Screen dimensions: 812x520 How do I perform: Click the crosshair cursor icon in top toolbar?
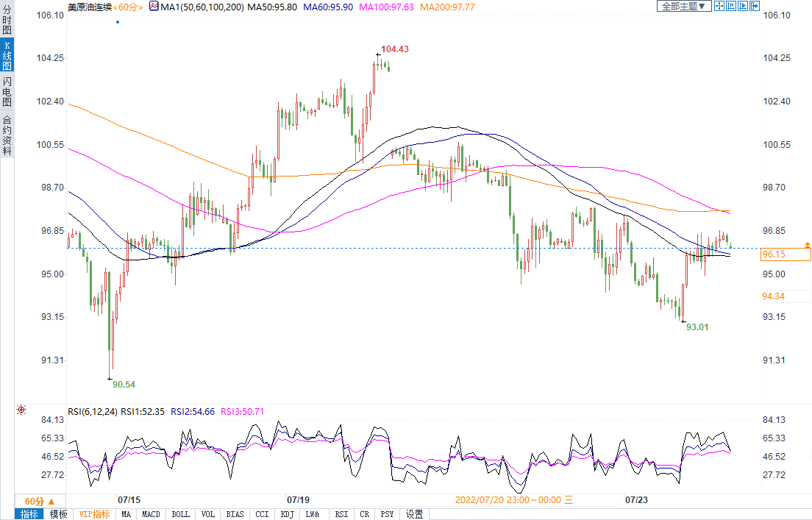(x=721, y=6)
